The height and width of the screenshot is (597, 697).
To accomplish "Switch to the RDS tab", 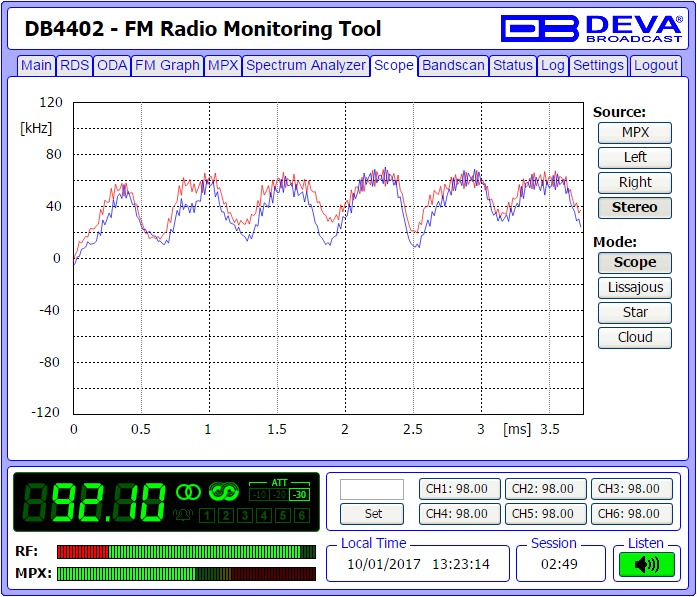I will [75, 66].
